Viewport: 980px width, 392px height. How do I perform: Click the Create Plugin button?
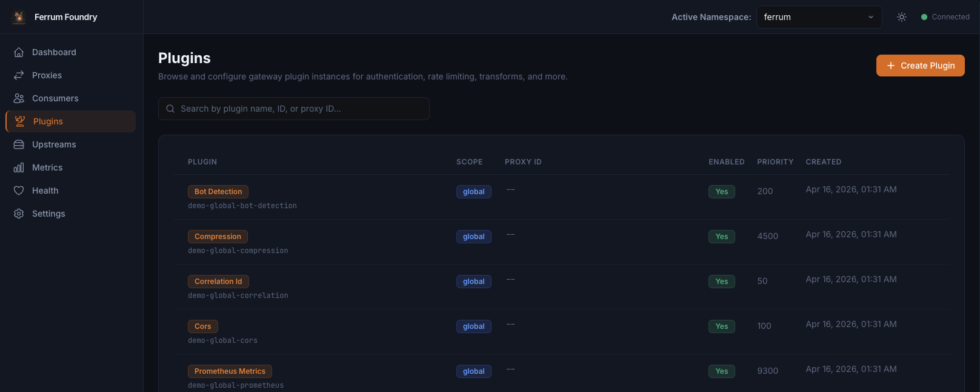[x=920, y=66]
